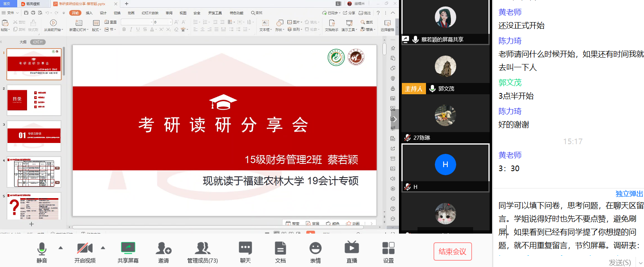The height and width of the screenshot is (267, 644).
Task: Select slide 2 目录 thumbnail
Action: point(34,100)
